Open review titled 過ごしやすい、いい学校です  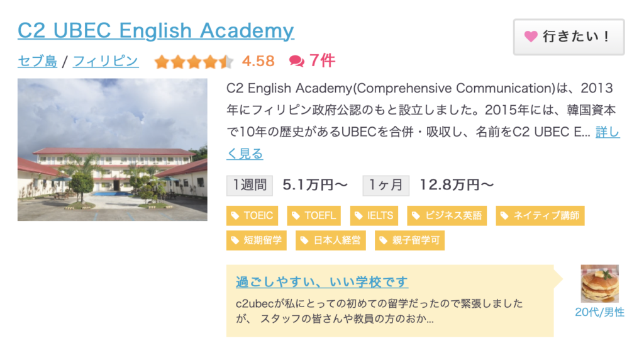click(x=321, y=281)
